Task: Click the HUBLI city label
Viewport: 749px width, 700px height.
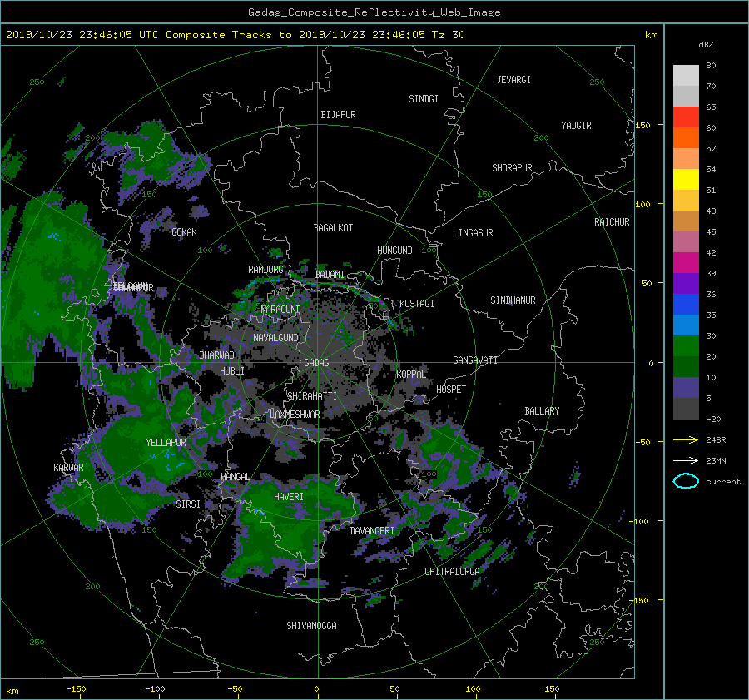Action: click(232, 371)
